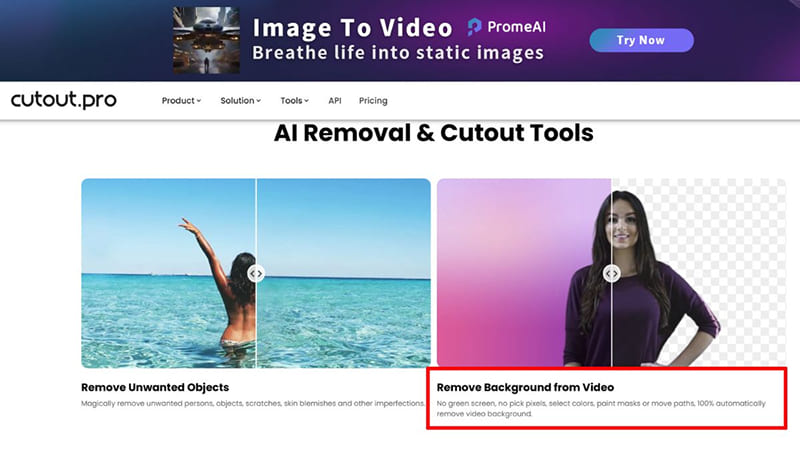Click the spaceship thumbnail in the ad banner
This screenshot has width=800, height=450.
pyautogui.click(x=206, y=40)
